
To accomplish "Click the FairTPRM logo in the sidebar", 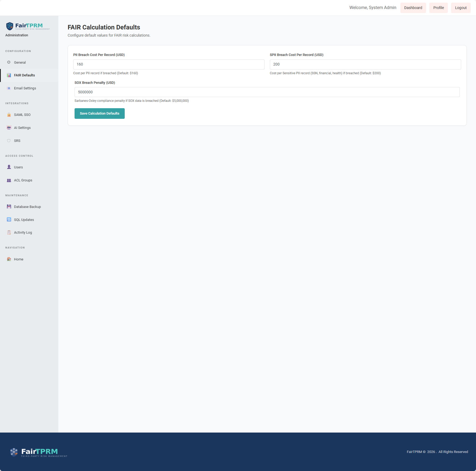I will coord(28,26).
